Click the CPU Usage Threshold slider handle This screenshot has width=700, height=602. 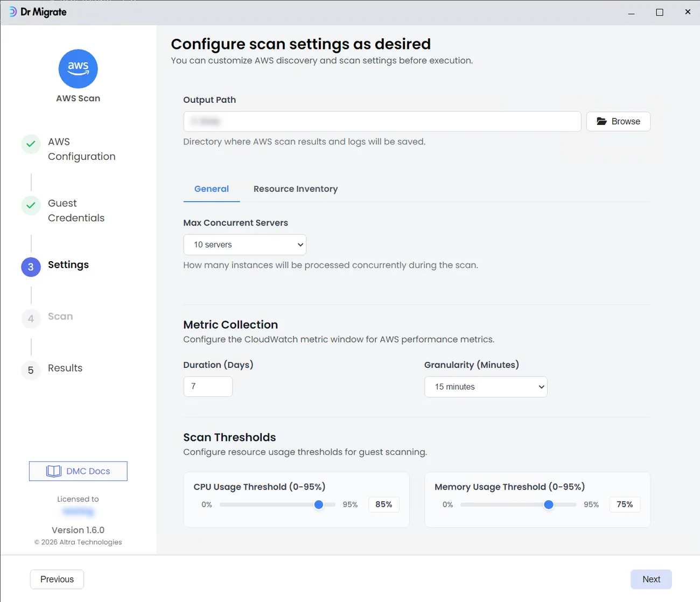(319, 505)
